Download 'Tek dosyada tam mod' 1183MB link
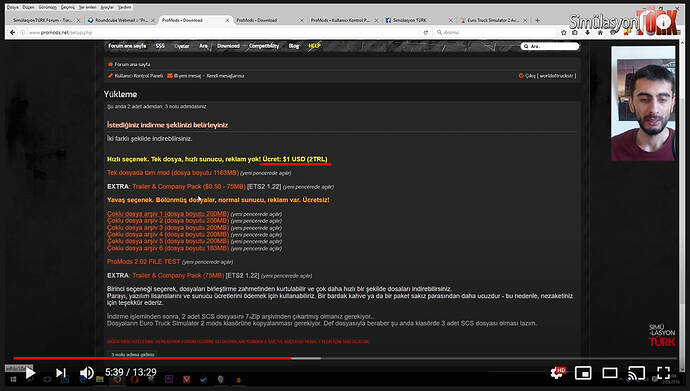This screenshot has height=391, width=690. coord(173,173)
